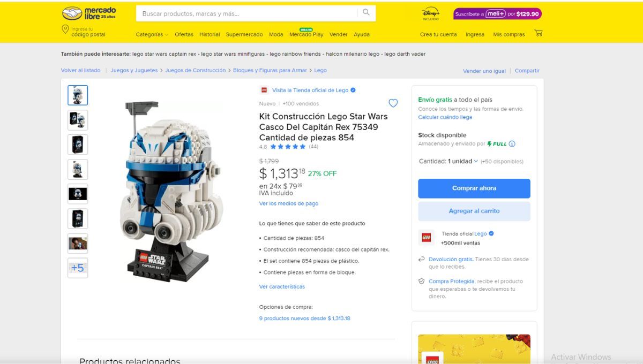The image size is (643, 364).
Task: Click the Comprar ahora button
Action: point(474,188)
